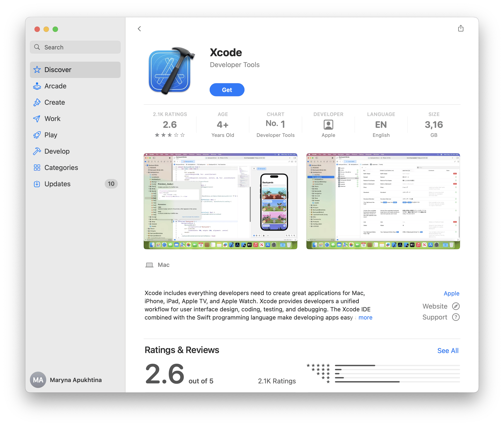The width and height of the screenshot is (504, 426).
Task: Expand the Apple developer link
Action: point(451,293)
